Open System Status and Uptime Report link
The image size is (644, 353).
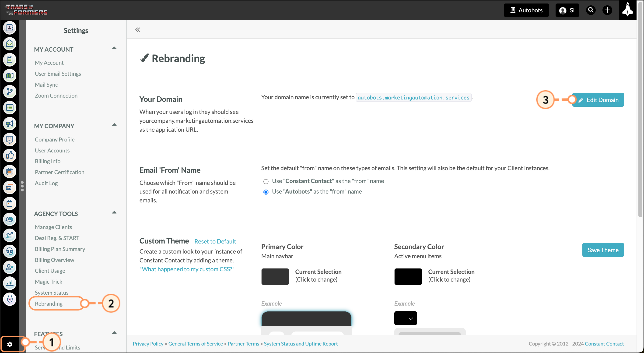[301, 344]
